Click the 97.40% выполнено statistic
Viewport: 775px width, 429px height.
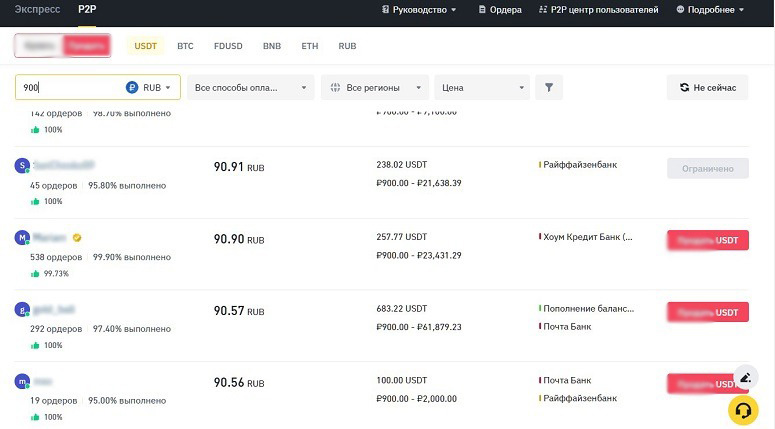[x=132, y=329]
